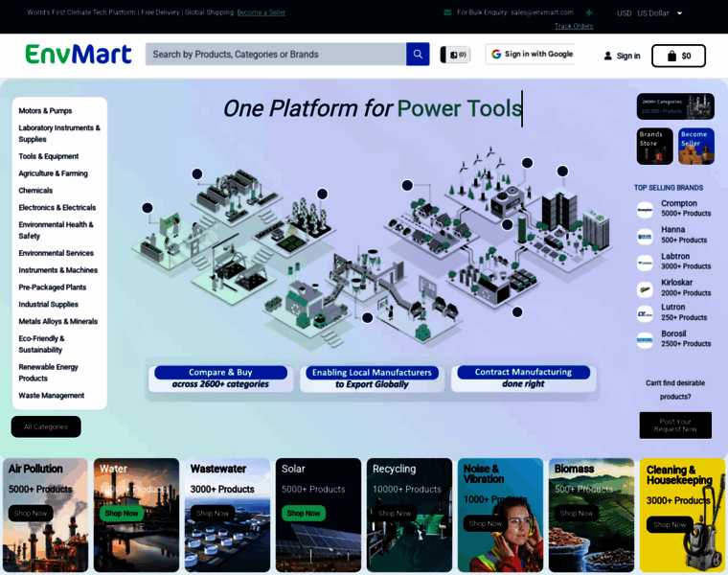Click Shop Now on Solar card
The width and height of the screenshot is (728, 575).
(304, 514)
